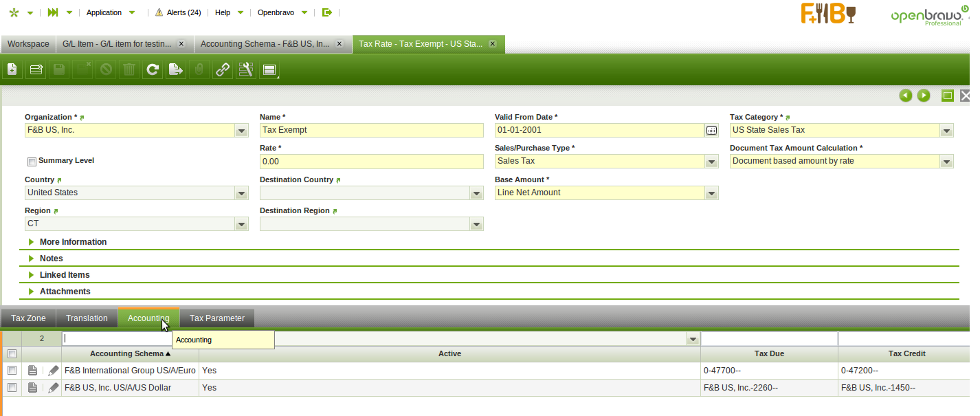Create a new row in grid
Viewport: 980px width, 416px height.
pos(36,69)
